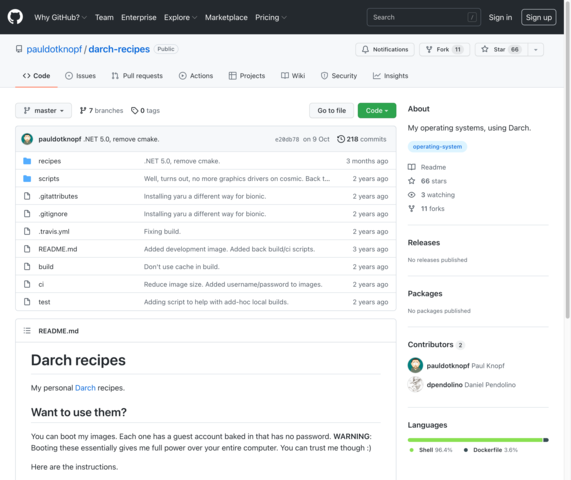
Task: Click the star icon beside 66 stars
Action: pyautogui.click(x=411, y=181)
